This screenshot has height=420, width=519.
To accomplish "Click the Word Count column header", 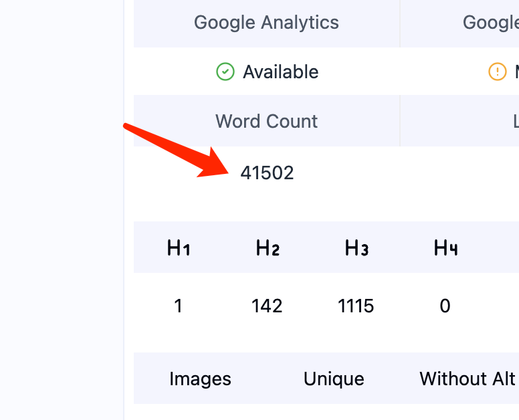I will point(266,121).
